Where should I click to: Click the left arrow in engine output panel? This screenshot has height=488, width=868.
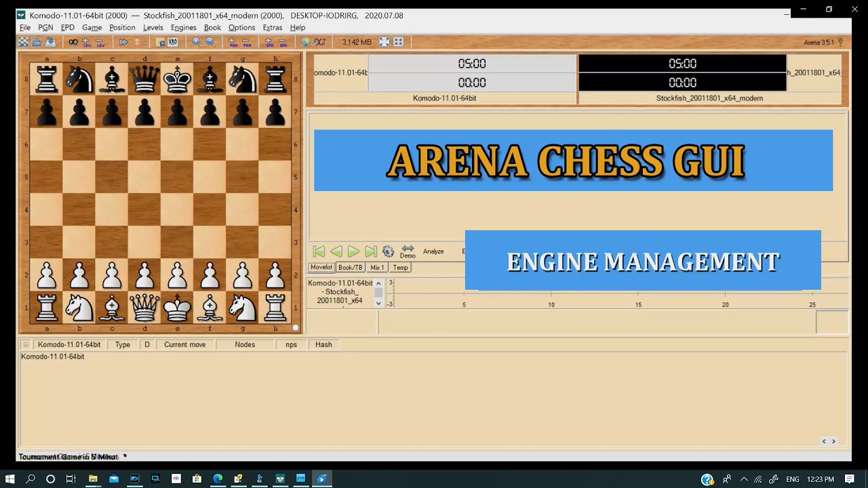824,441
